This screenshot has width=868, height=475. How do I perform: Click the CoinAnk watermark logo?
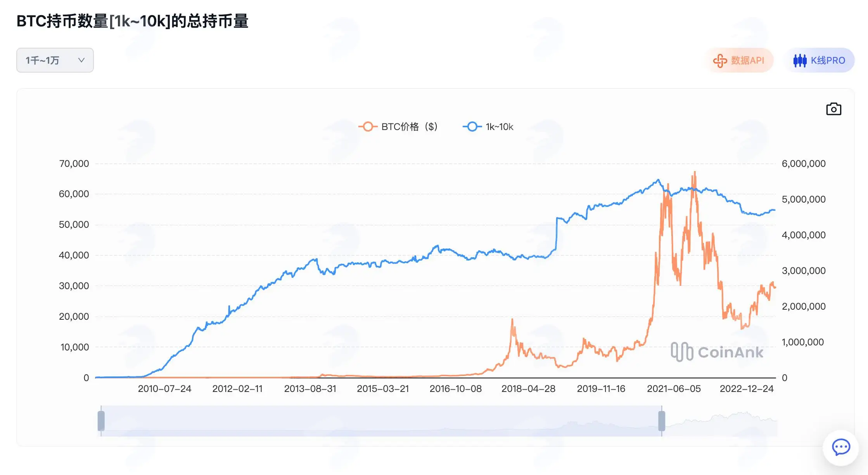point(717,352)
